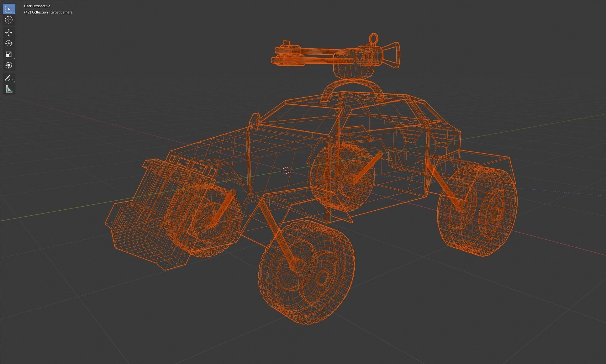The image size is (606, 364).
Task: Select the Rotate tool
Action: coord(9,43)
